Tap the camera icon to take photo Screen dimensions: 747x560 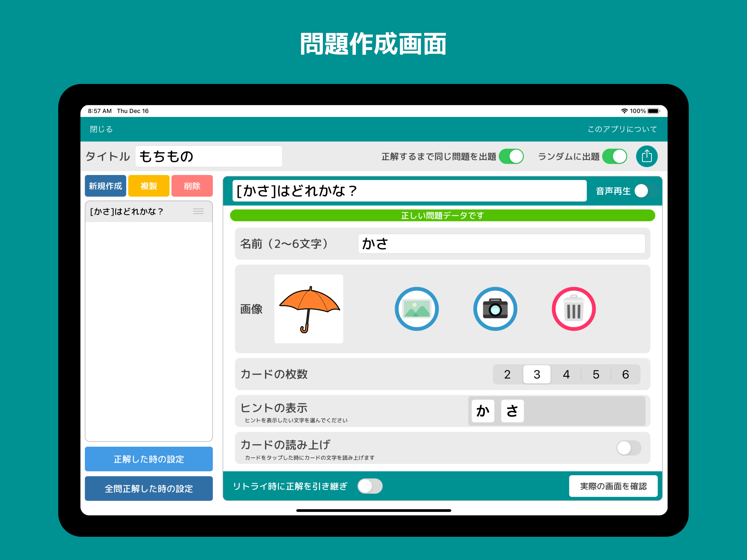tap(495, 309)
